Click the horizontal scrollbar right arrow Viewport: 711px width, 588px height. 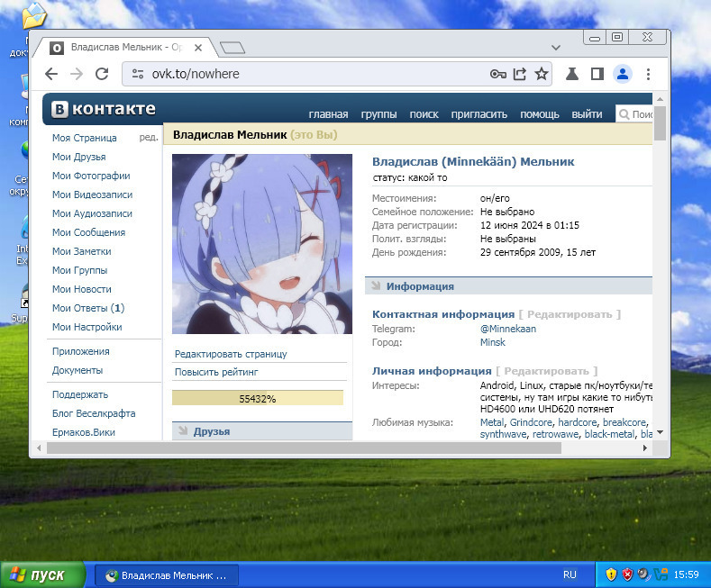pyautogui.click(x=645, y=448)
